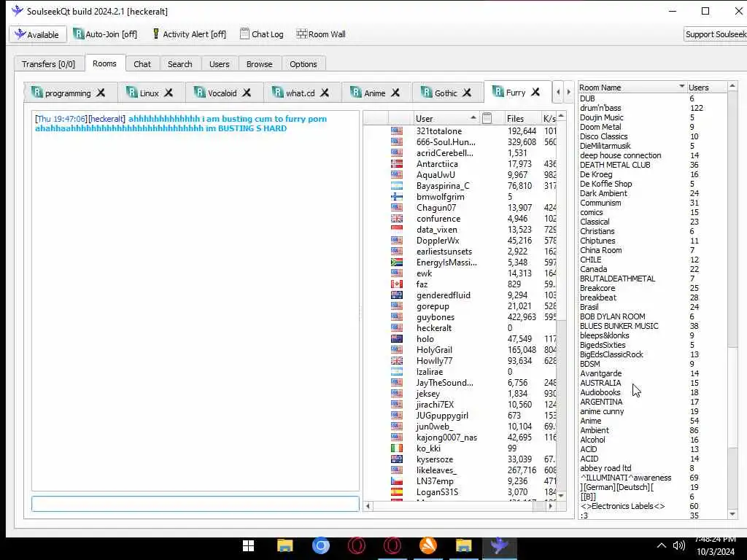Click the volume icon in tray
This screenshot has width=747, height=560.
click(x=679, y=545)
